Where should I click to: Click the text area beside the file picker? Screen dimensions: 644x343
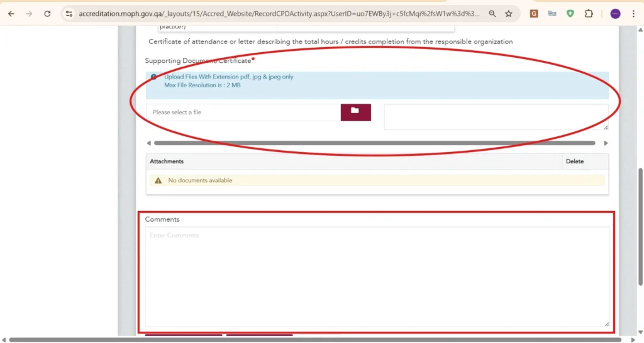pos(496,117)
